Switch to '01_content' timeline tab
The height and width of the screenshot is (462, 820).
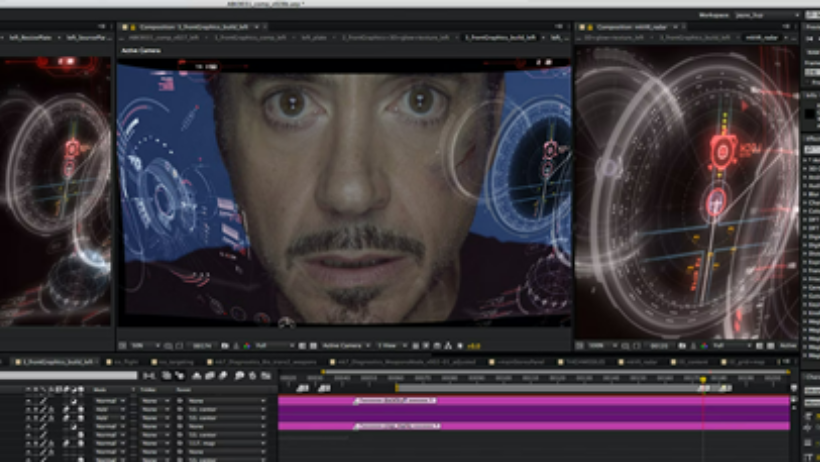coord(689,362)
